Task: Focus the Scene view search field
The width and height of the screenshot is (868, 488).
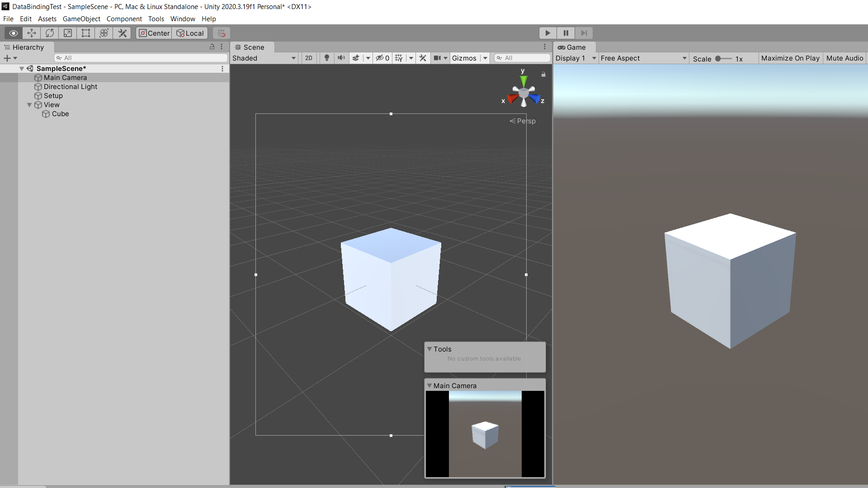Action: click(522, 58)
